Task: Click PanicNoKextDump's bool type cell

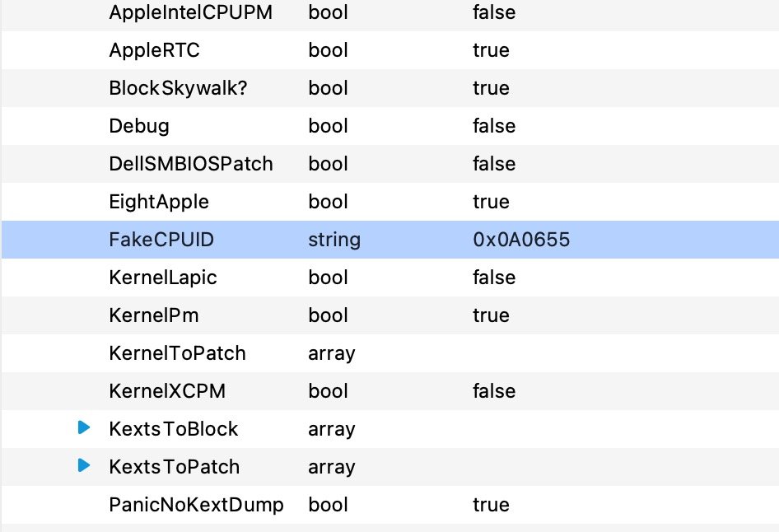Action: 328,505
